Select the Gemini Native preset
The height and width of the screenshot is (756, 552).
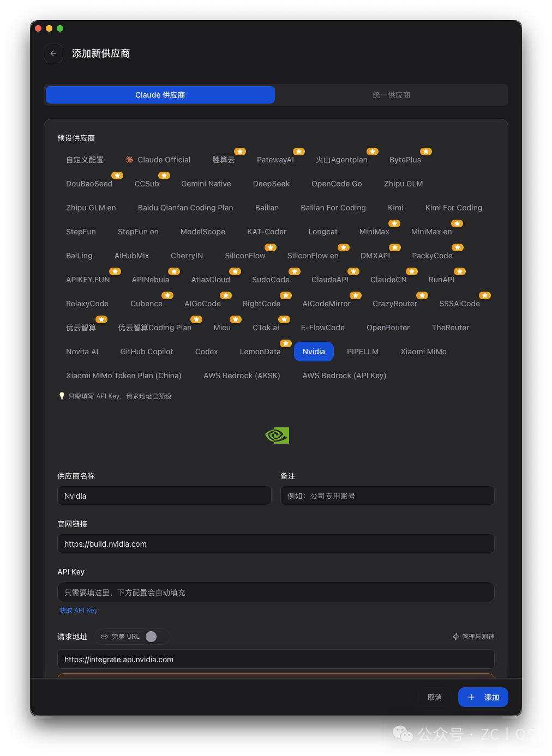206,184
